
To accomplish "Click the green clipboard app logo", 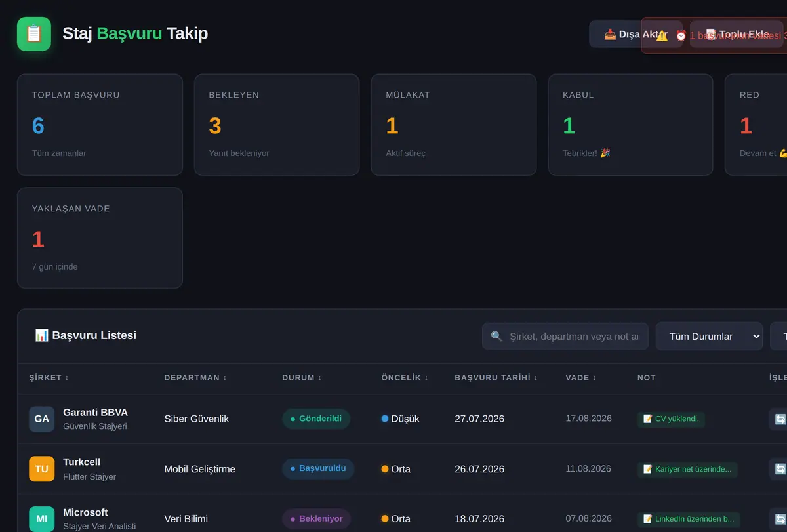I will pyautogui.click(x=34, y=34).
